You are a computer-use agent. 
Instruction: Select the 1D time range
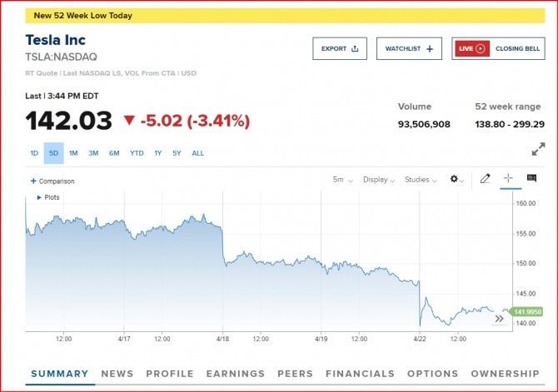34,153
